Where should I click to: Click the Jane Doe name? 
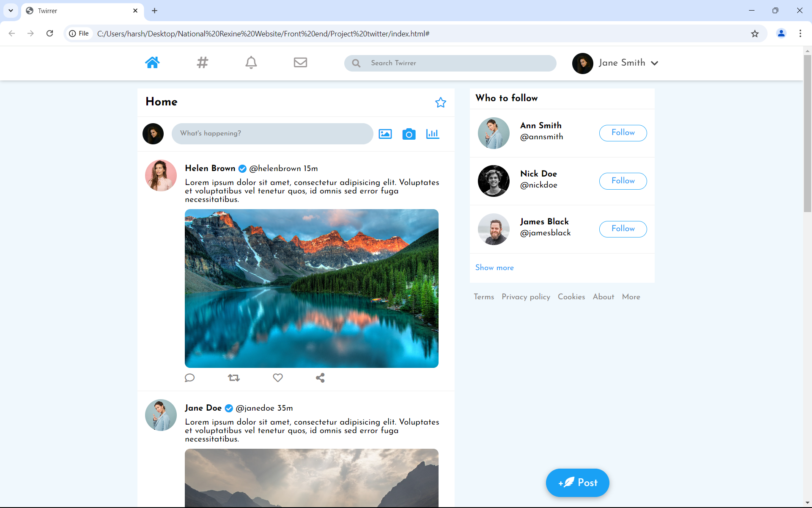point(203,408)
